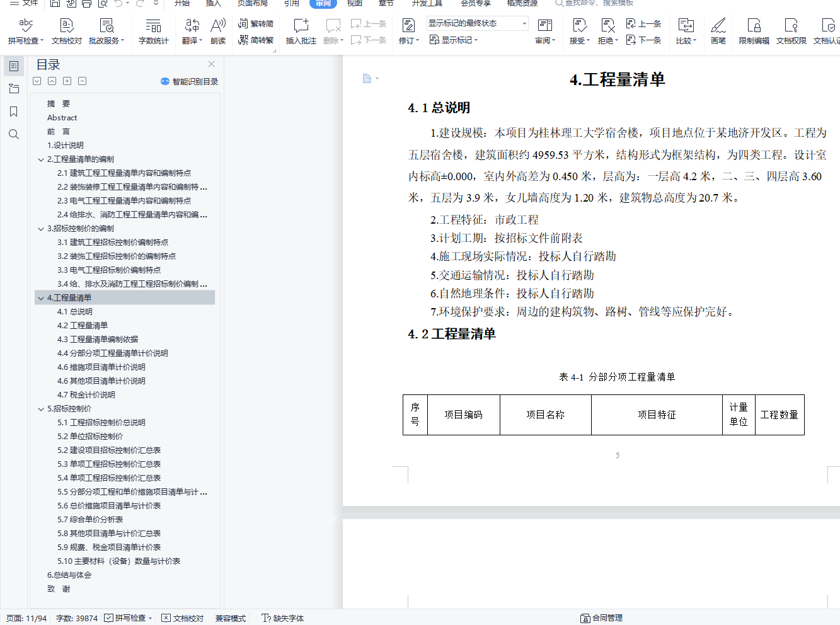The width and height of the screenshot is (840, 625).
Task: Open 限制编辑 restrict editing
Action: [754, 31]
